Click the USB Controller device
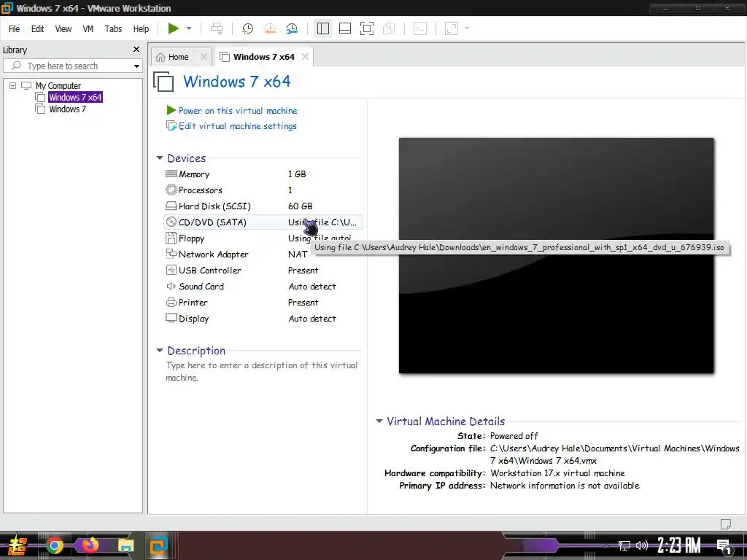Screen dimensions: 747x560 pos(263,271)
